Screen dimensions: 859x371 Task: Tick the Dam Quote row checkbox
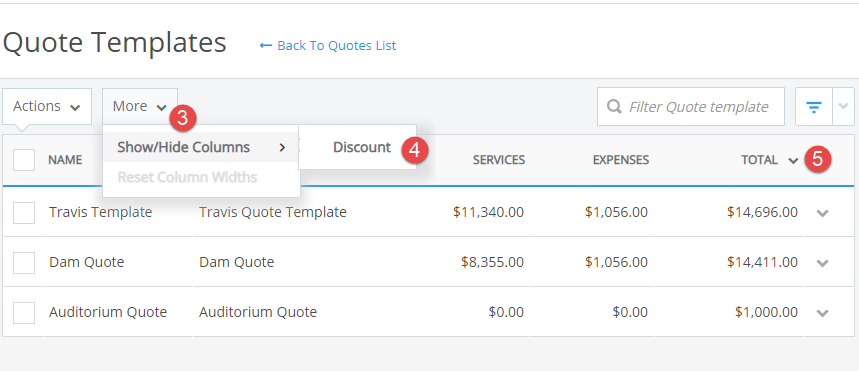[x=24, y=262]
